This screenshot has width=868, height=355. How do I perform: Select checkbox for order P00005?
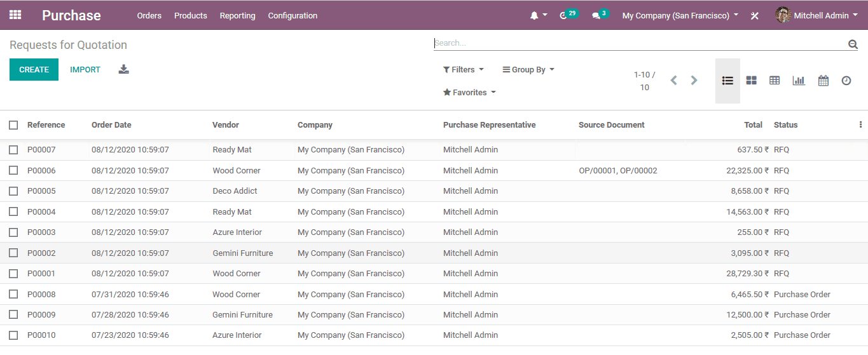click(x=13, y=191)
